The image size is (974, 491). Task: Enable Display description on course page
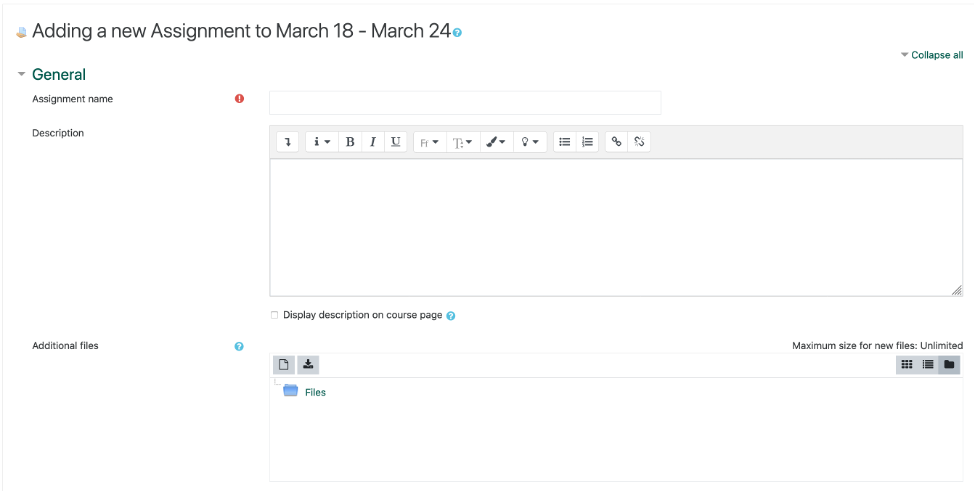click(x=275, y=315)
